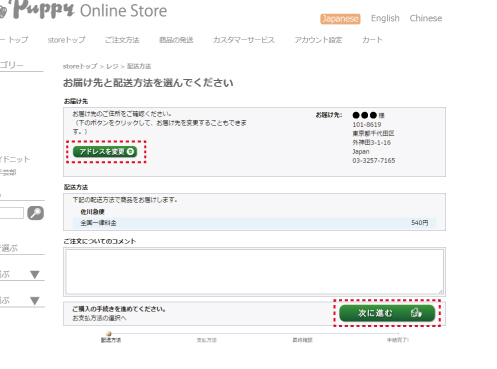Open the ご注文方法 menu item
497x369 pixels.
pyautogui.click(x=122, y=40)
